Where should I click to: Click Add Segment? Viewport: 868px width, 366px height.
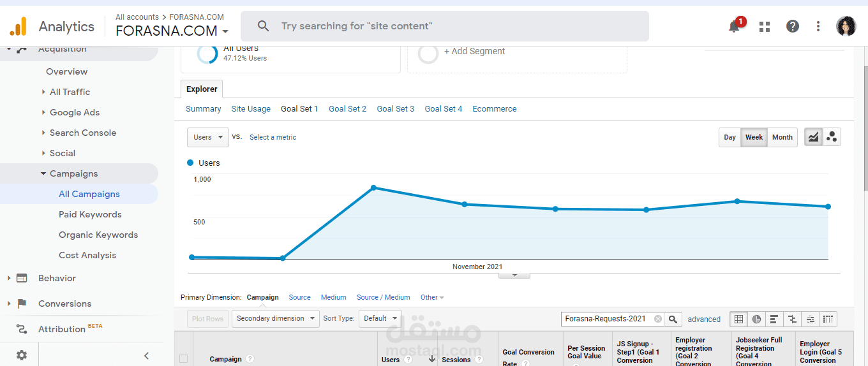coord(474,51)
